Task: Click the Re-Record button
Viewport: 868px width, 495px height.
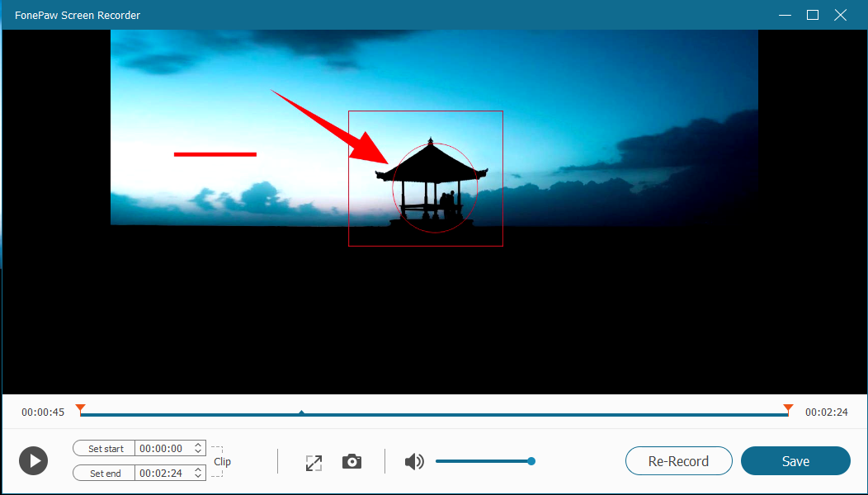Action: 678,461
